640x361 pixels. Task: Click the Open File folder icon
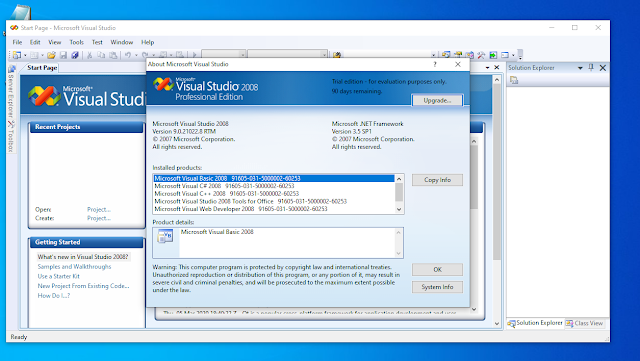coord(51,55)
